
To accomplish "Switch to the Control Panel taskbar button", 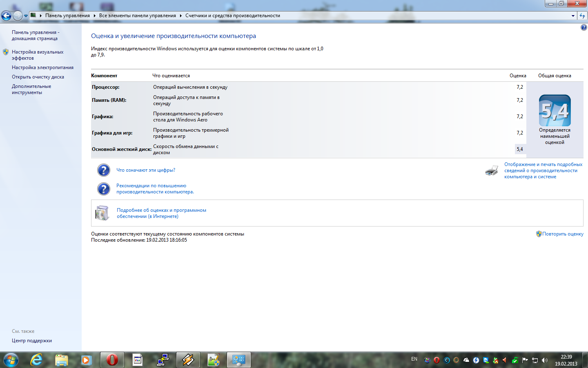I will tap(239, 360).
